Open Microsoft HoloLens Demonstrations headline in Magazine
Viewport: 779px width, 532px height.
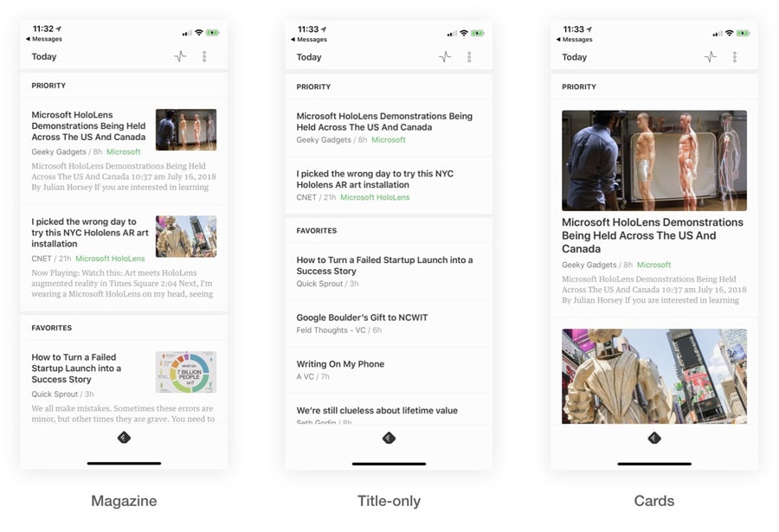tap(88, 125)
